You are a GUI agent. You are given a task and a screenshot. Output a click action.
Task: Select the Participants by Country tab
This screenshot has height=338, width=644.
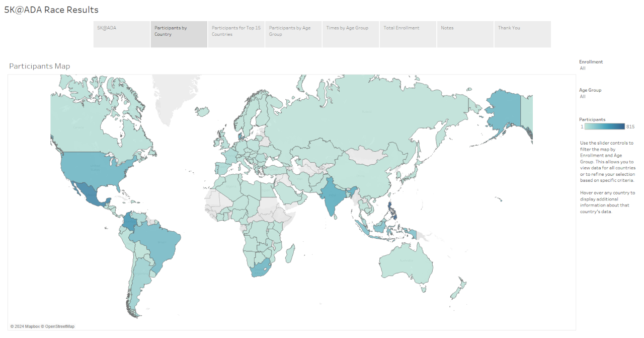click(x=179, y=34)
